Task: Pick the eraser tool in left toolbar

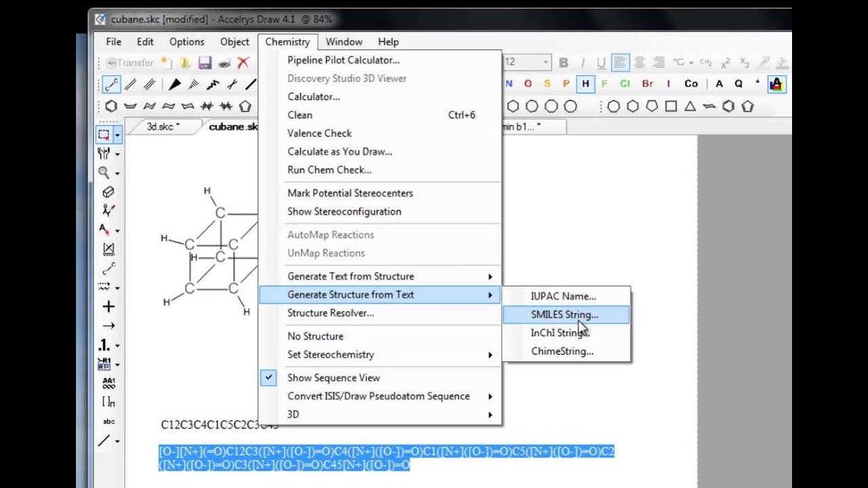Action: coord(108,192)
